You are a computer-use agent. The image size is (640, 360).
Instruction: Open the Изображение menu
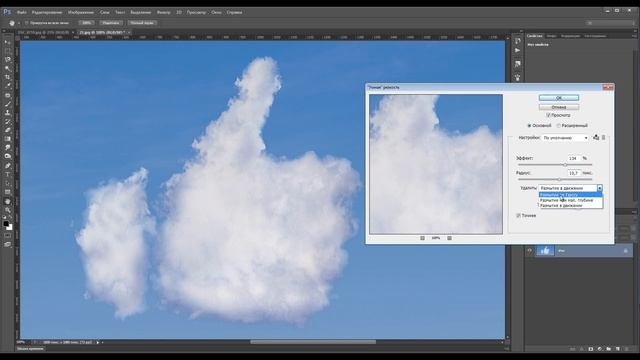[81, 12]
